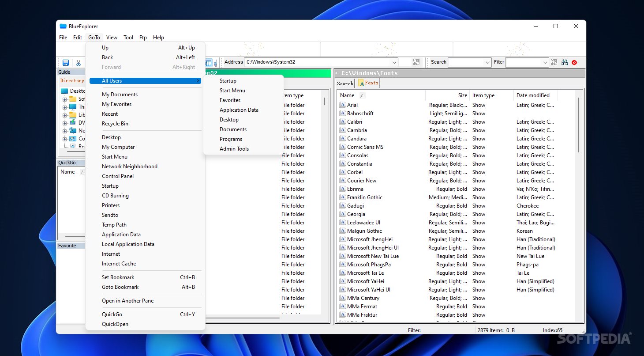Expand the Control Panel tree node
This screenshot has width=644, height=356.
tap(64, 139)
